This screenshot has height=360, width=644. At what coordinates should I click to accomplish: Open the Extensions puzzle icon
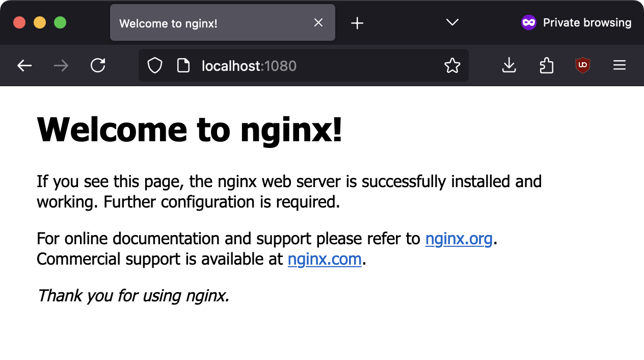point(546,66)
